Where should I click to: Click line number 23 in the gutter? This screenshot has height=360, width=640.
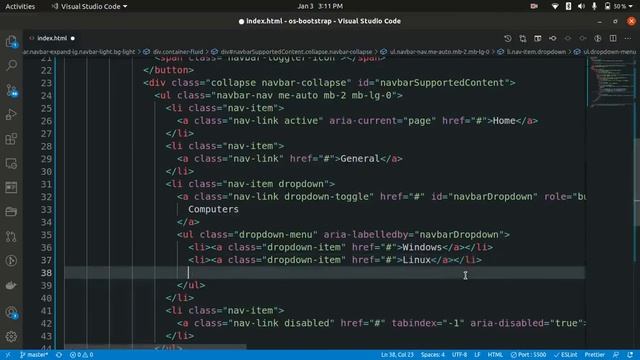47,83
